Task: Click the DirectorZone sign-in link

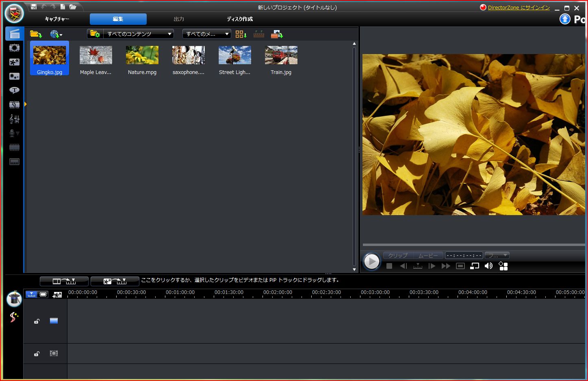Action: click(519, 8)
